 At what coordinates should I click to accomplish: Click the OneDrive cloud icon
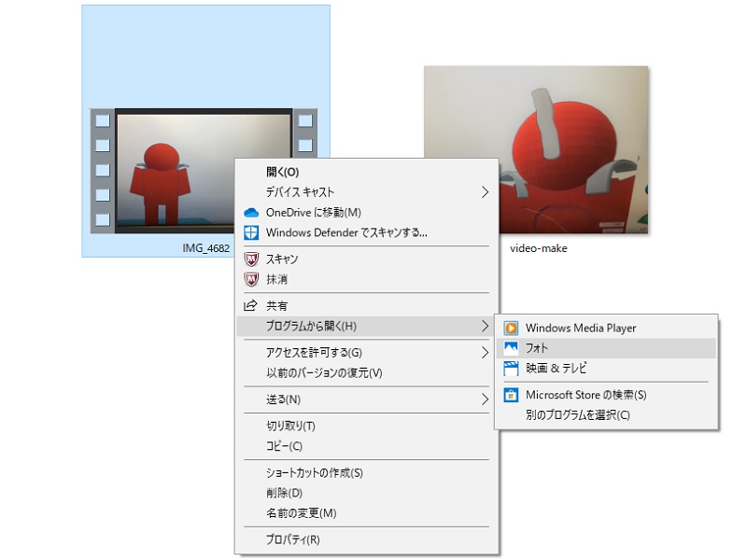[251, 213]
